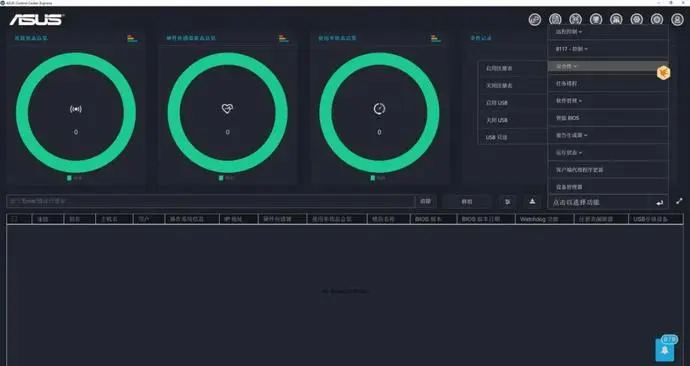Sort by the IP 地址 column header
This screenshot has height=366, width=690.
click(x=238, y=219)
